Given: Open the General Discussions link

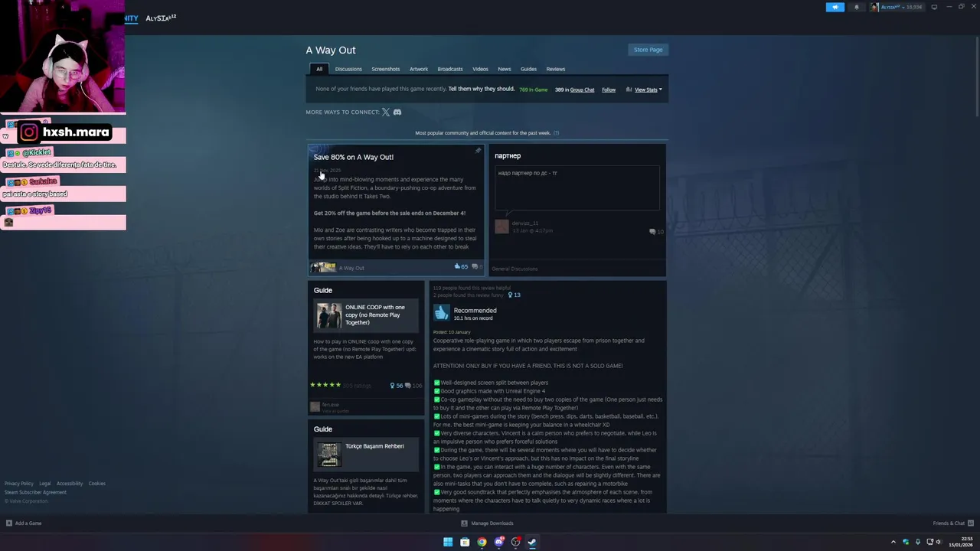Looking at the screenshot, I should point(514,269).
